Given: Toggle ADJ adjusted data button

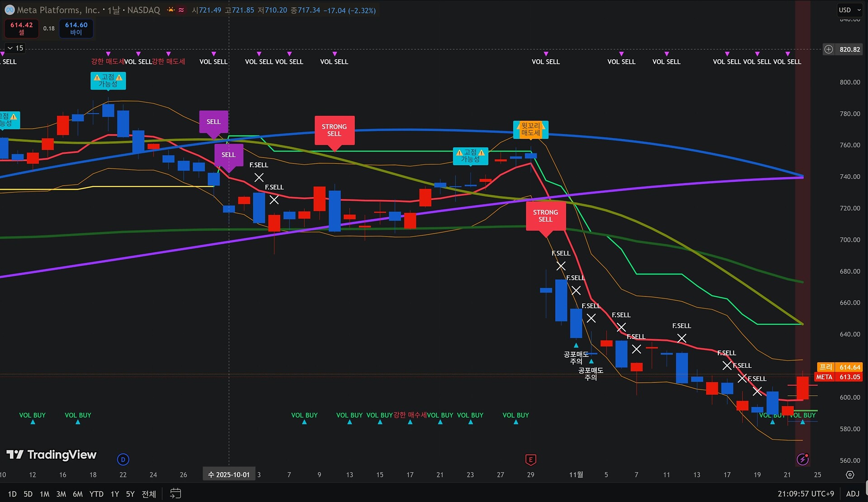Looking at the screenshot, I should pos(852,493).
